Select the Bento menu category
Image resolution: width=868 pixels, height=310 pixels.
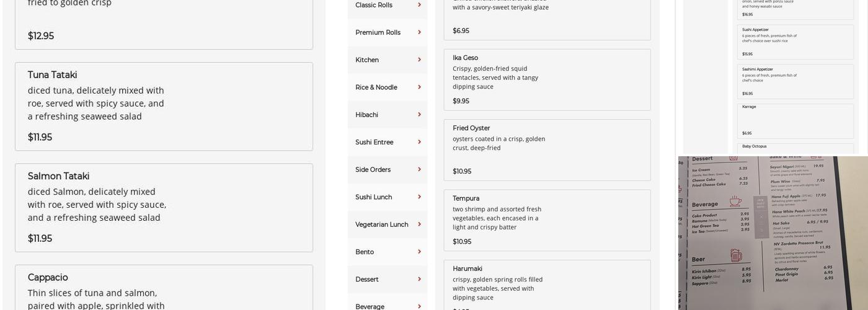365,252
